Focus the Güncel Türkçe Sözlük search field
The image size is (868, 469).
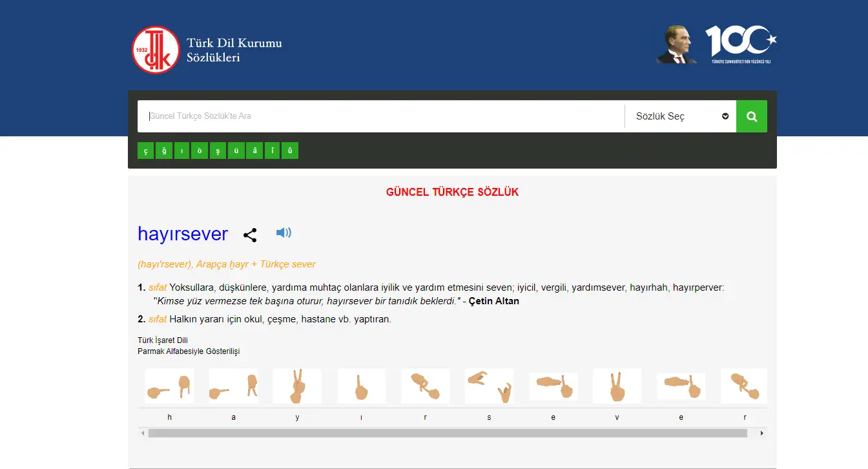pyautogui.click(x=381, y=116)
